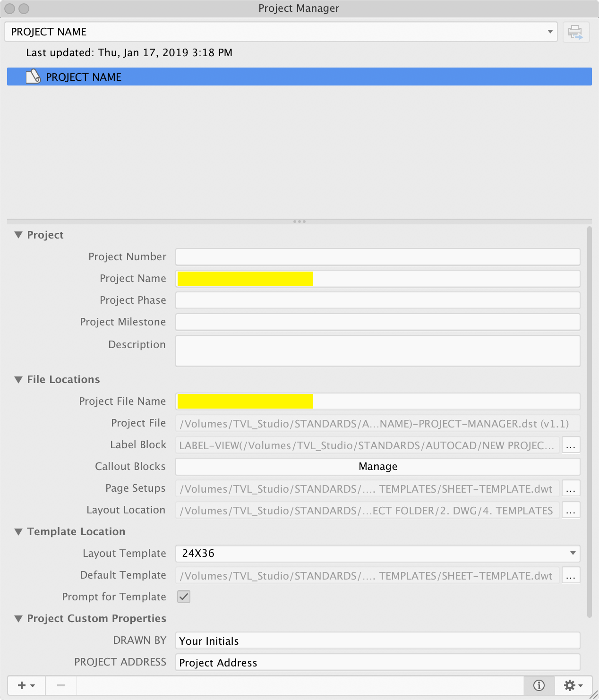This screenshot has width=599, height=700.
Task: Browse the Layout Location folder
Action: point(571,510)
